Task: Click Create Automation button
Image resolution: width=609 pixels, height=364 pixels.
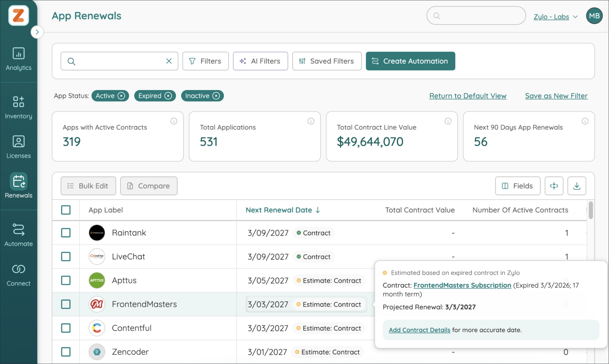Action: pyautogui.click(x=410, y=61)
